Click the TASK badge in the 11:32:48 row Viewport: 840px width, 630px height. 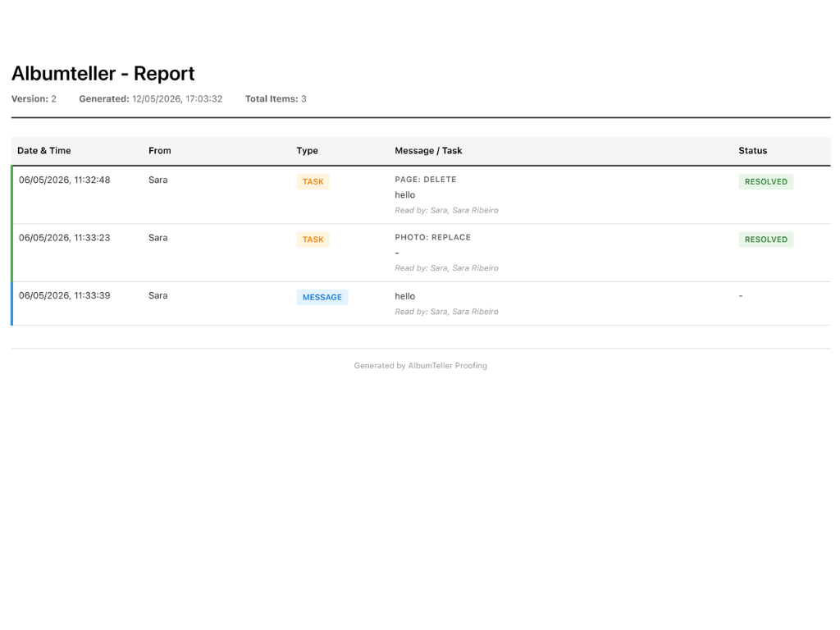tap(313, 181)
